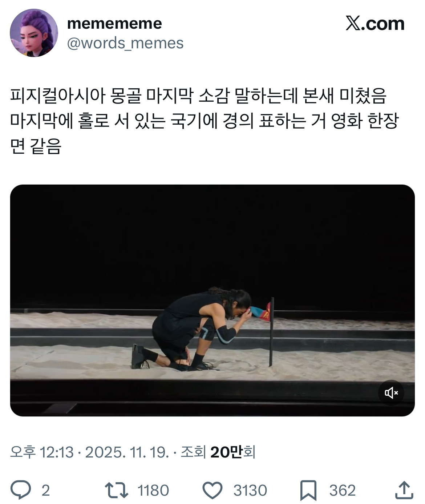Screen dimensions: 425x504
Task: Bookmark the post with bookmark icon
Action: (x=308, y=491)
